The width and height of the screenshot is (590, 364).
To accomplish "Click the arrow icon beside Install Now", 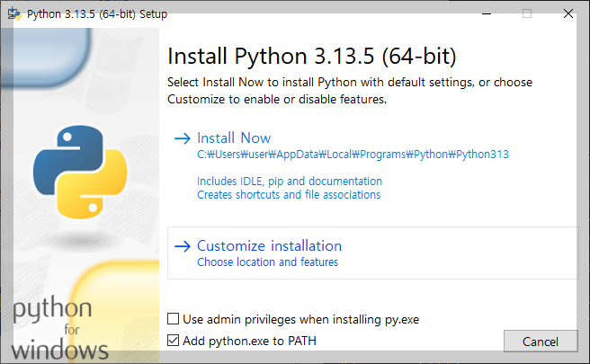I will pyautogui.click(x=183, y=138).
